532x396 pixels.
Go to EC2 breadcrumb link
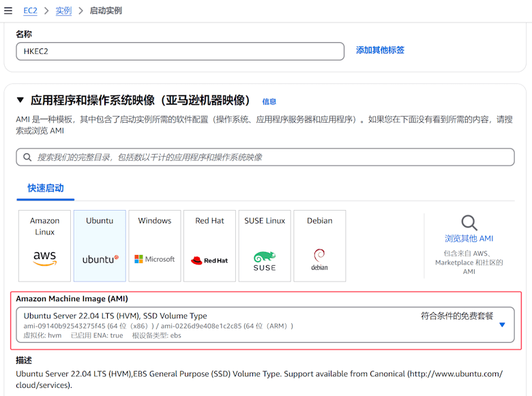(30, 11)
